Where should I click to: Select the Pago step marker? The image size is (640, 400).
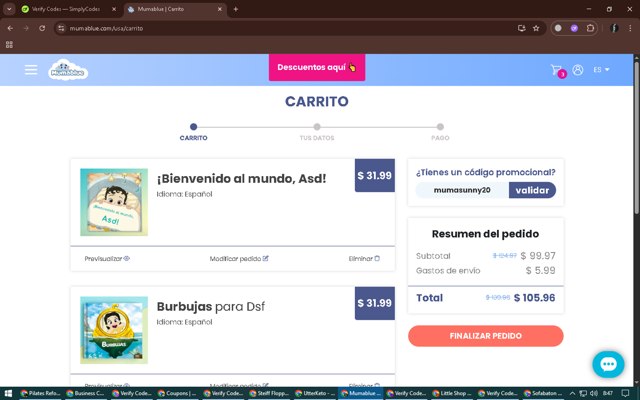(440, 127)
